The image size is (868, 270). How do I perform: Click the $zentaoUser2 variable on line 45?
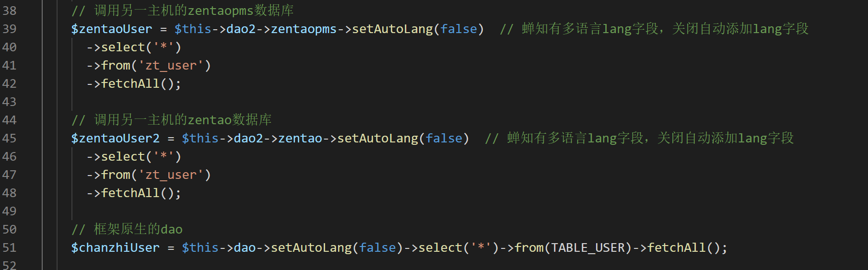[x=115, y=138]
